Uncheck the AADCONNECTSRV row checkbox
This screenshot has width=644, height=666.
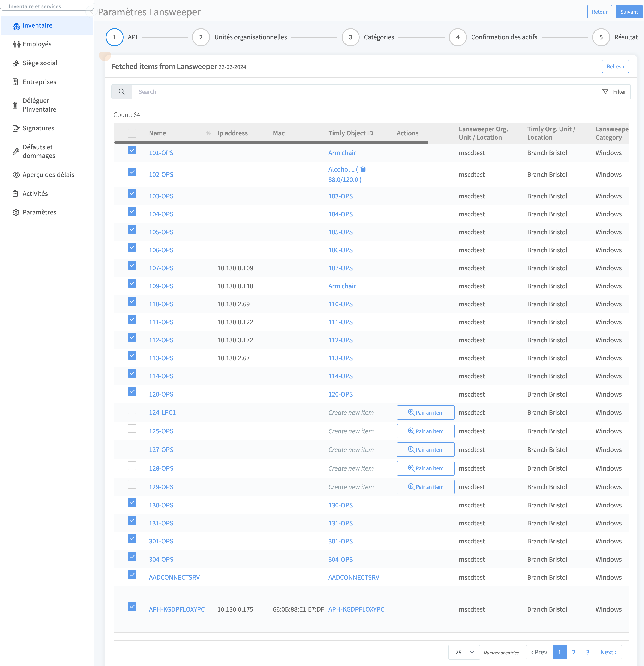pos(132,575)
